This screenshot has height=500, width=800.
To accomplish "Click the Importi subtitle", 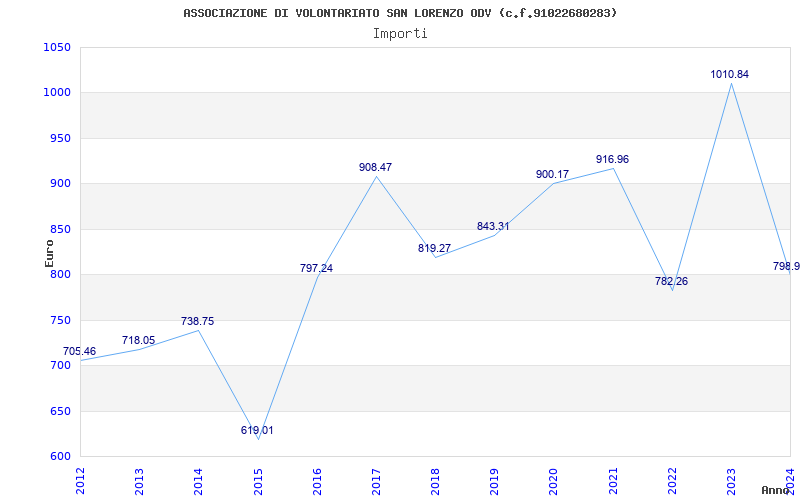I will point(400,34).
